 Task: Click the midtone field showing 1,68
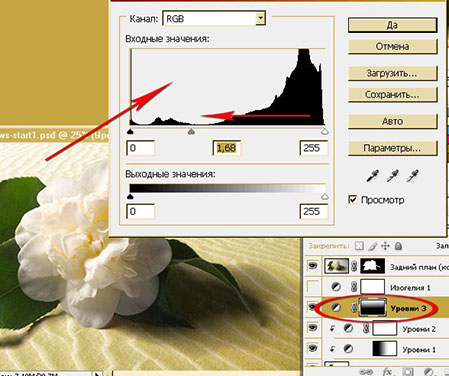tap(227, 148)
